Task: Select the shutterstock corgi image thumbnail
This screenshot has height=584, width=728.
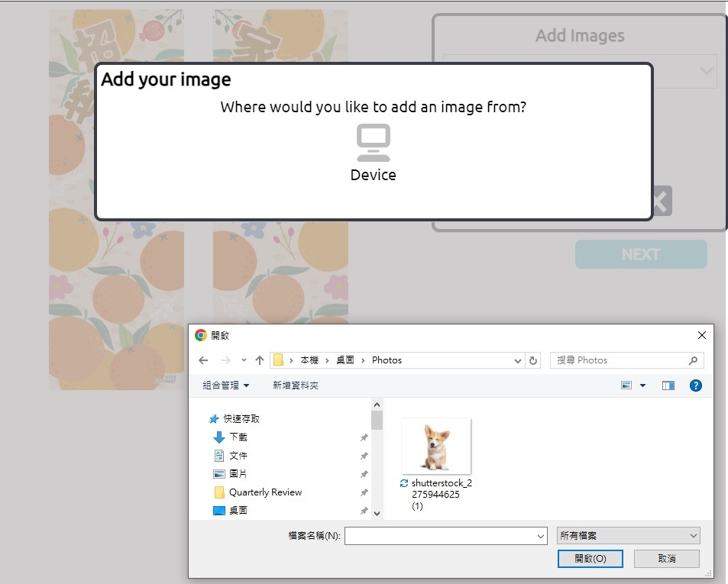Action: (x=436, y=447)
